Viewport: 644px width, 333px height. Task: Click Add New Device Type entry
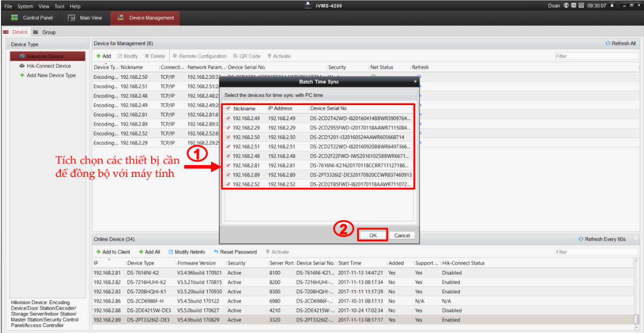[51, 76]
